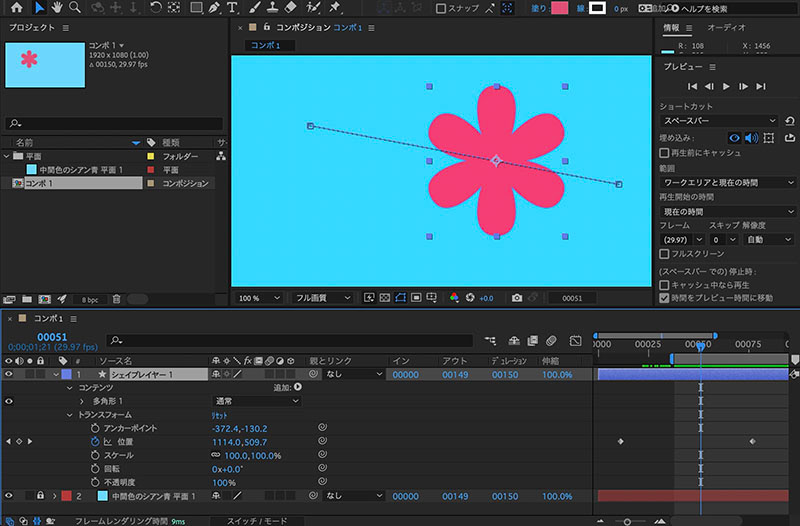Hide シェイプレイヤー 1 with its eye icon
The height and width of the screenshot is (526, 800).
(x=9, y=374)
